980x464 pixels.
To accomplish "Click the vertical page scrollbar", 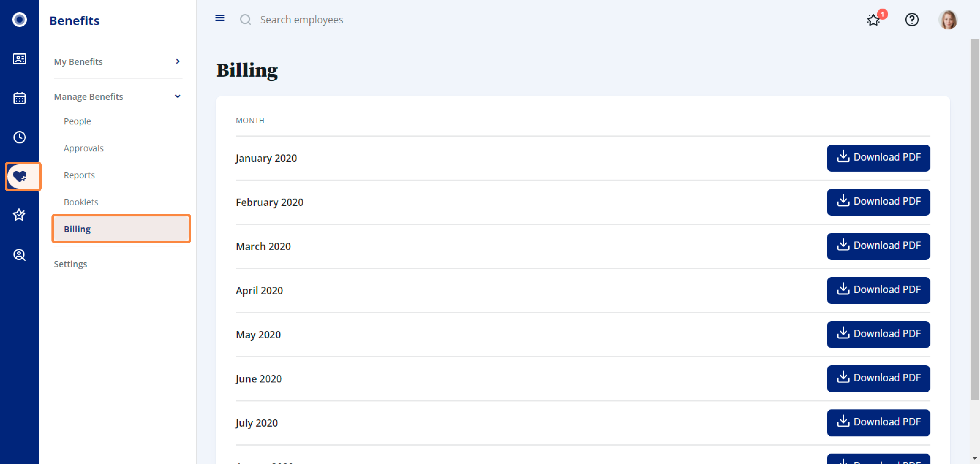I will point(974,220).
